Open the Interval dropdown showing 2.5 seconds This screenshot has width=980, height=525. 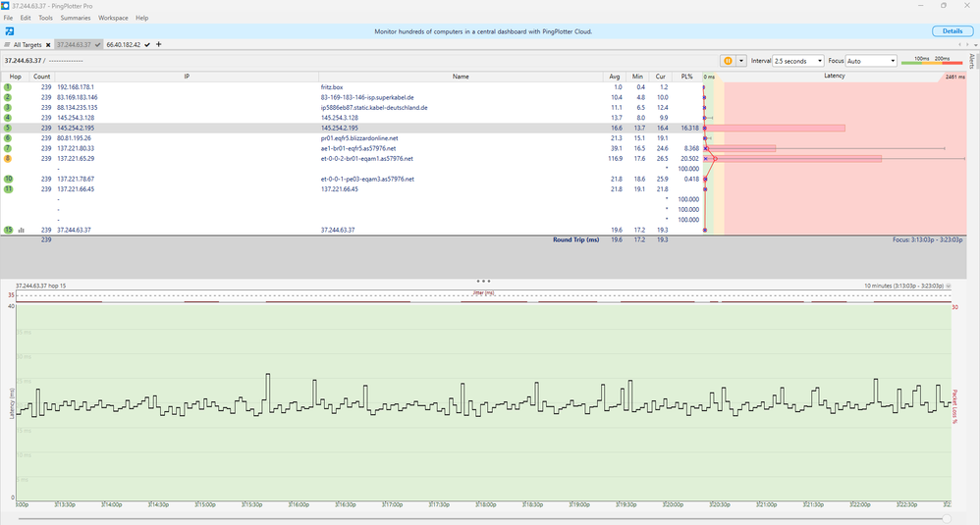pos(799,61)
